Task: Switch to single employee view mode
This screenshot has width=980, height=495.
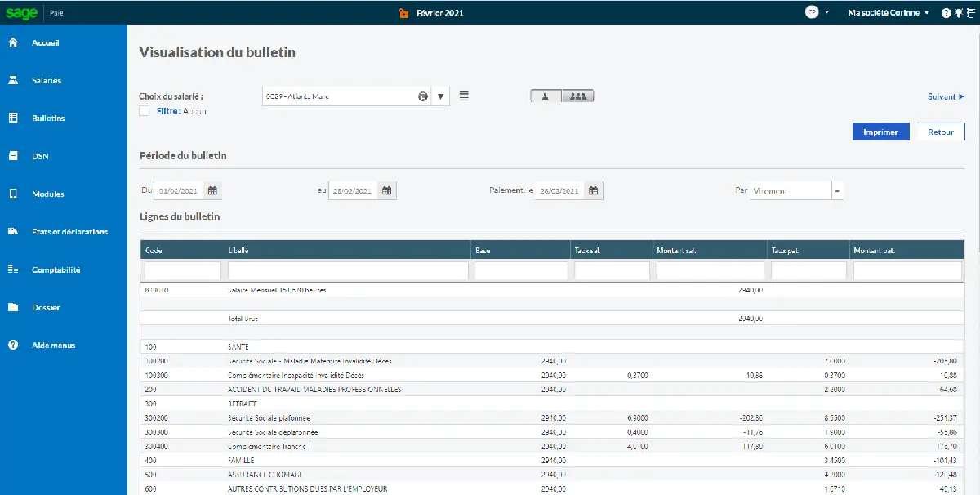Action: tap(545, 96)
